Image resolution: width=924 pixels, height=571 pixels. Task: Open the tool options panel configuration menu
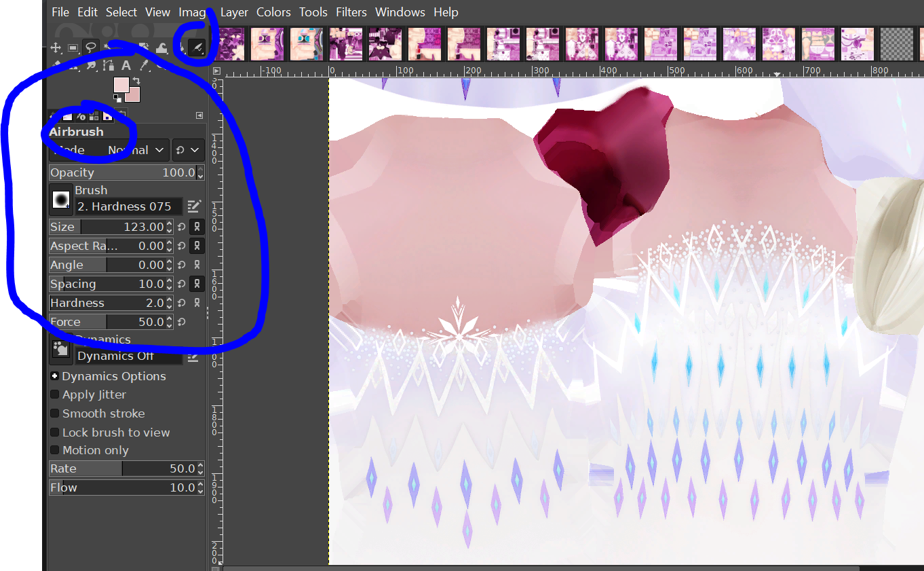click(x=199, y=115)
